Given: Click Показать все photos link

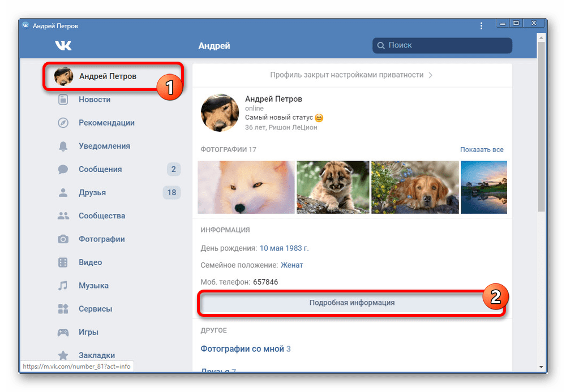Looking at the screenshot, I should pos(482,149).
